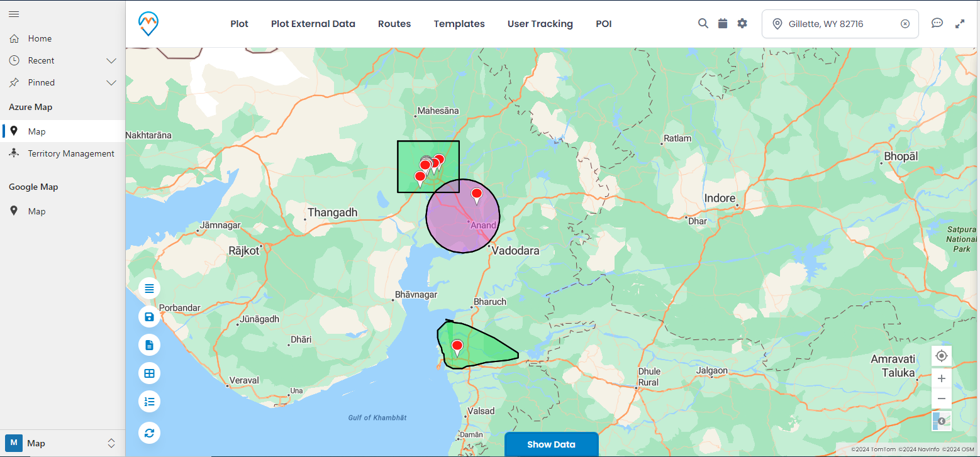
Task: Click the refresh round button
Action: (149, 432)
